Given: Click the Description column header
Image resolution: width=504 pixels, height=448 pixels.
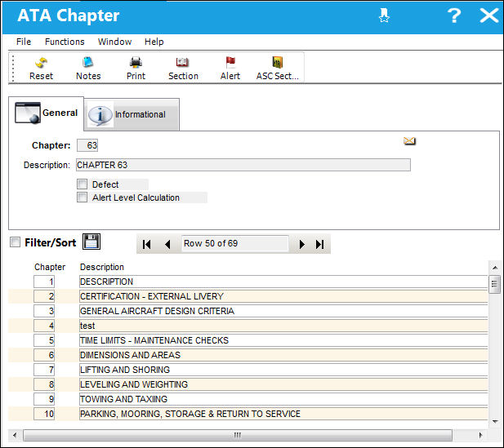Looking at the screenshot, I should click(102, 267).
